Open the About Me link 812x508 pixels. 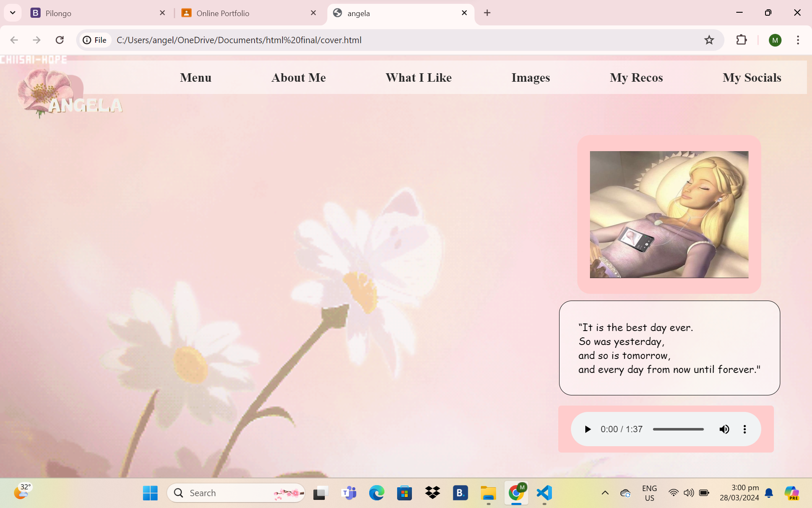pos(298,78)
